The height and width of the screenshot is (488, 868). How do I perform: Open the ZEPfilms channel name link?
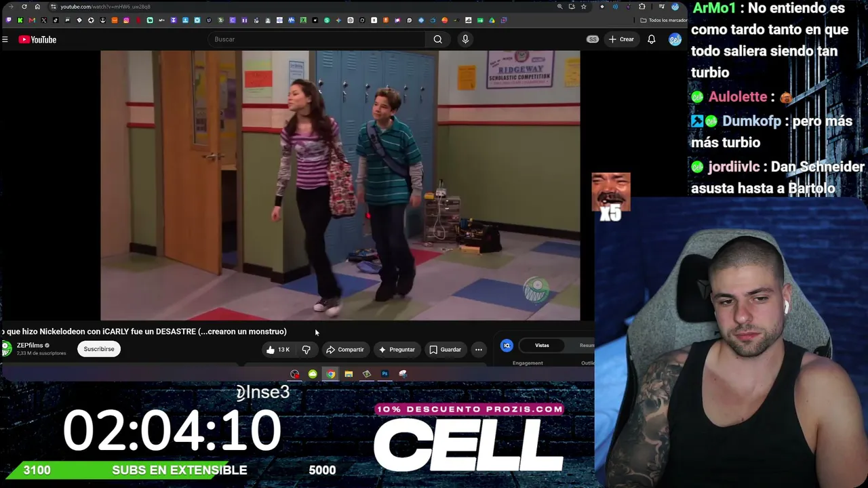[x=30, y=346]
